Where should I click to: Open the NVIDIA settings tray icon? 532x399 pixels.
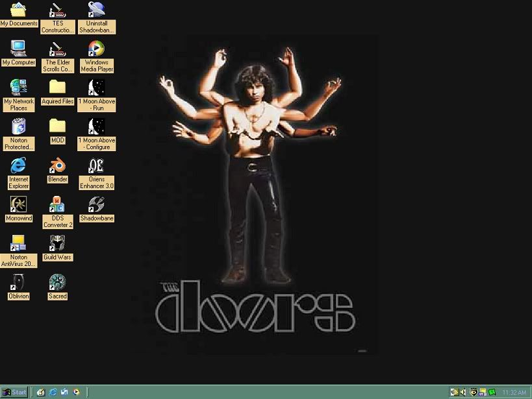coord(454,393)
